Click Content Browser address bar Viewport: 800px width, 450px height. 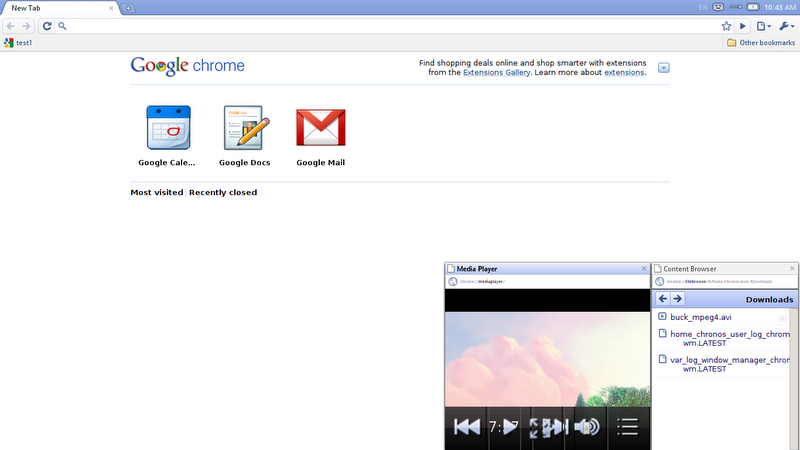point(724,282)
